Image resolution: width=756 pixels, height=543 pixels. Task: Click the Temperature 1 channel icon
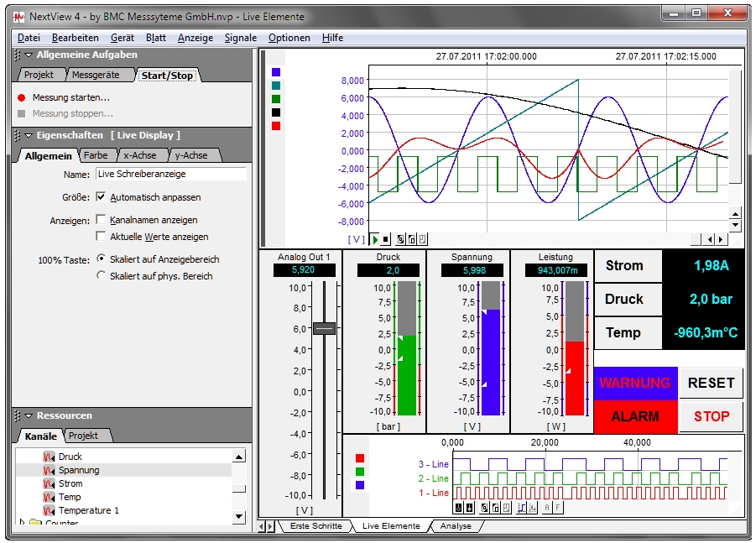pyautogui.click(x=49, y=510)
